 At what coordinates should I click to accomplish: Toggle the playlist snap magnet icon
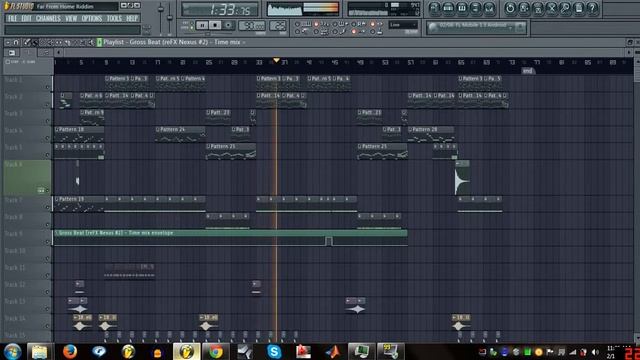point(16,42)
